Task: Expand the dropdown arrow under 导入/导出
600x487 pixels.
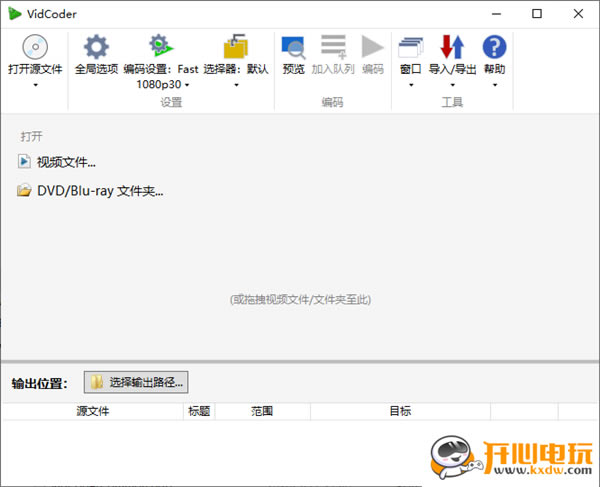Action: 452,85
